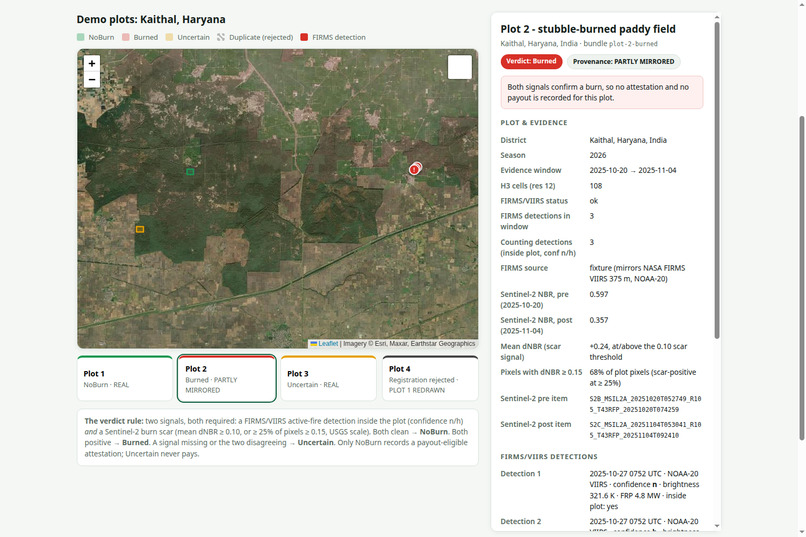Click the Sentinel-2 pre item identifier
This screenshot has width=806, height=537.
(645, 404)
